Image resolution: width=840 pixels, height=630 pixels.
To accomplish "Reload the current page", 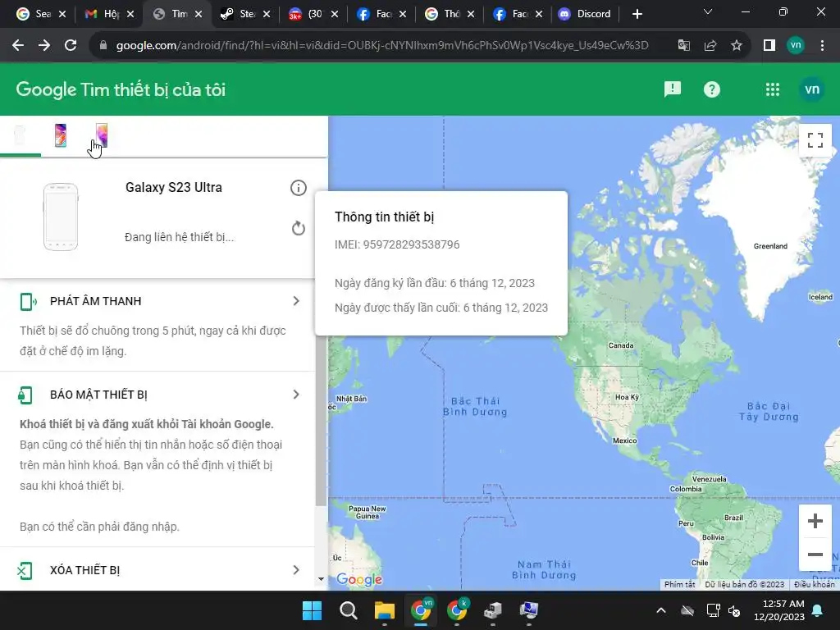I will point(71,46).
